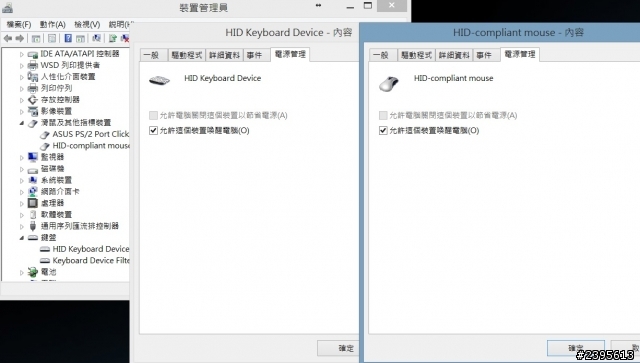Click the Back arrow in Device Manager toolbar
The height and width of the screenshot is (363, 640).
click(7, 38)
